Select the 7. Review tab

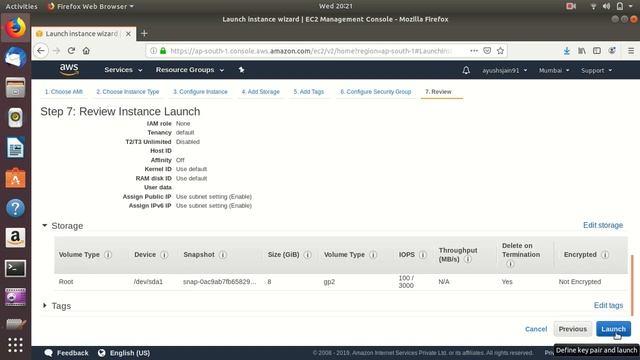(438, 92)
